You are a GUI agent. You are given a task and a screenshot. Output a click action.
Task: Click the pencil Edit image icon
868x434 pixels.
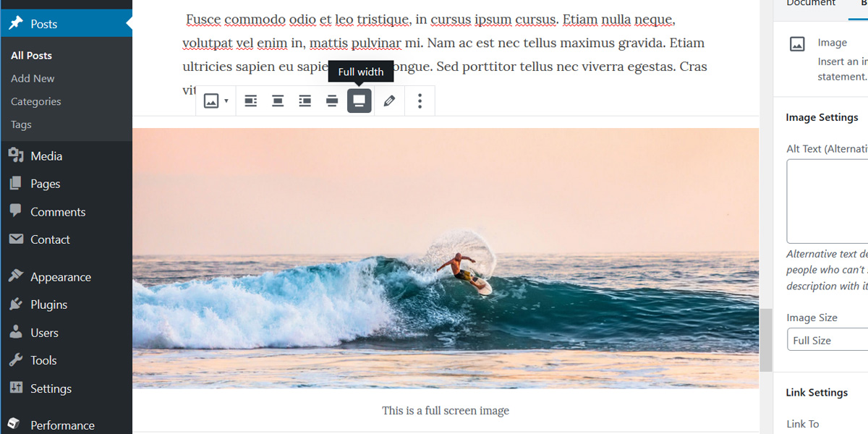[389, 101]
